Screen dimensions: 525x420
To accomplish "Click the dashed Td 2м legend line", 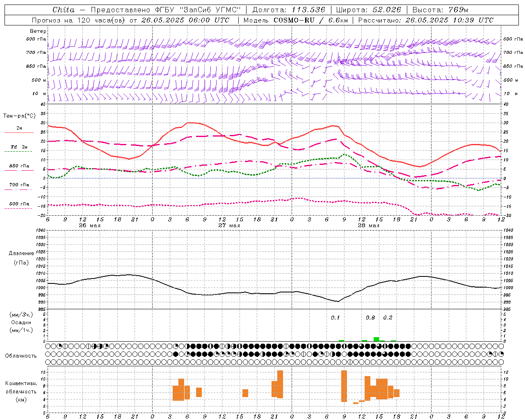I will (18, 151).
